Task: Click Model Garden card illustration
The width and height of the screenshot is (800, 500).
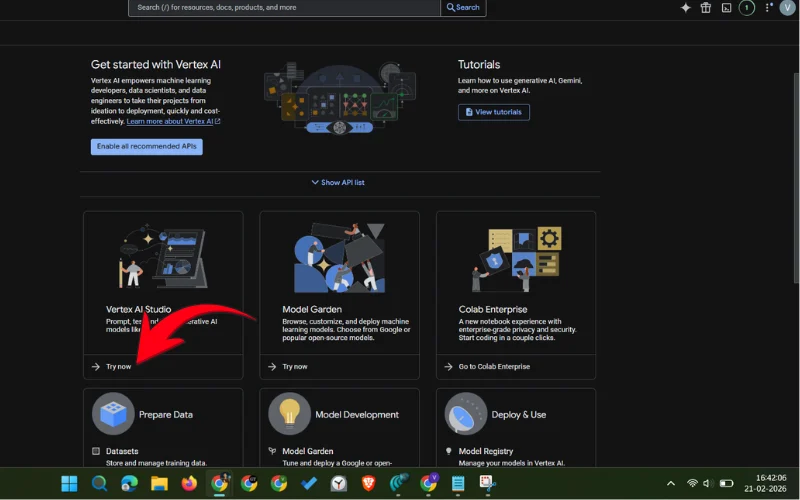Action: (339, 258)
